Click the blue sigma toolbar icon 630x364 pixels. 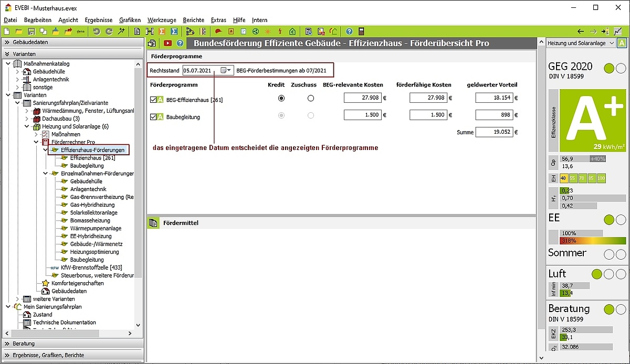tap(174, 31)
